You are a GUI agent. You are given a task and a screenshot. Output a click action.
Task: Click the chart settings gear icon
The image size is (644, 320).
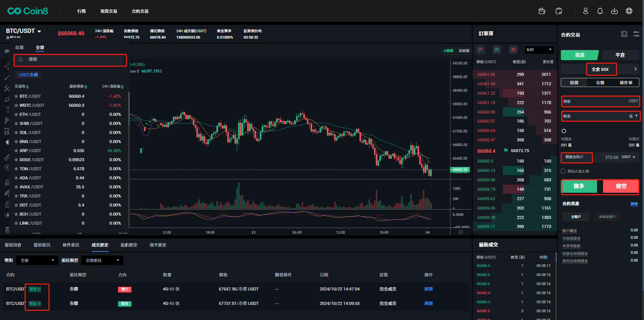(x=461, y=232)
